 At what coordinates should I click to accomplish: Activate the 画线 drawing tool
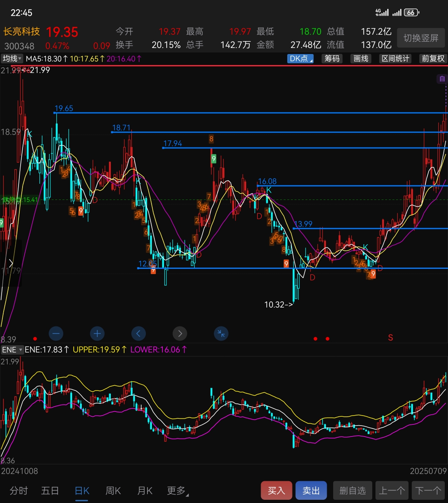(361, 59)
